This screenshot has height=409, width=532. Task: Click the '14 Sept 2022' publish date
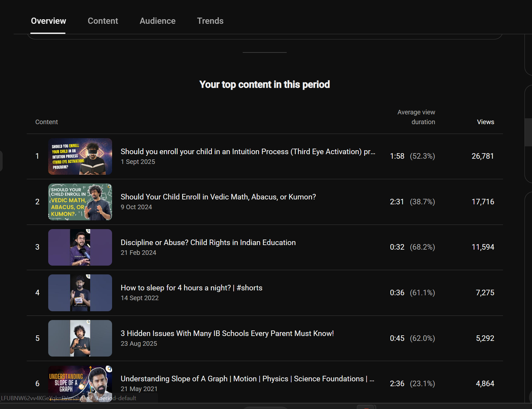(x=140, y=298)
